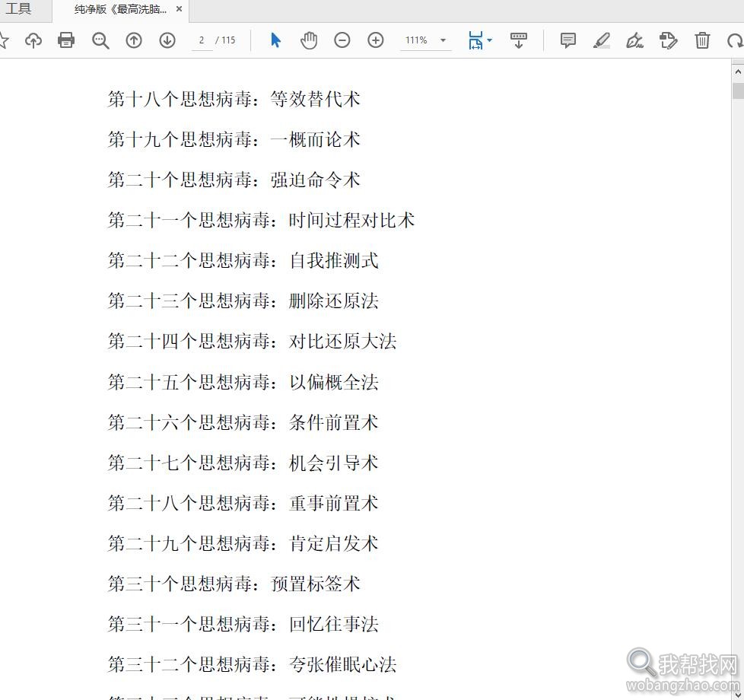Expand the page fit options arrow
Screen dimensions: 744x700
point(490,40)
